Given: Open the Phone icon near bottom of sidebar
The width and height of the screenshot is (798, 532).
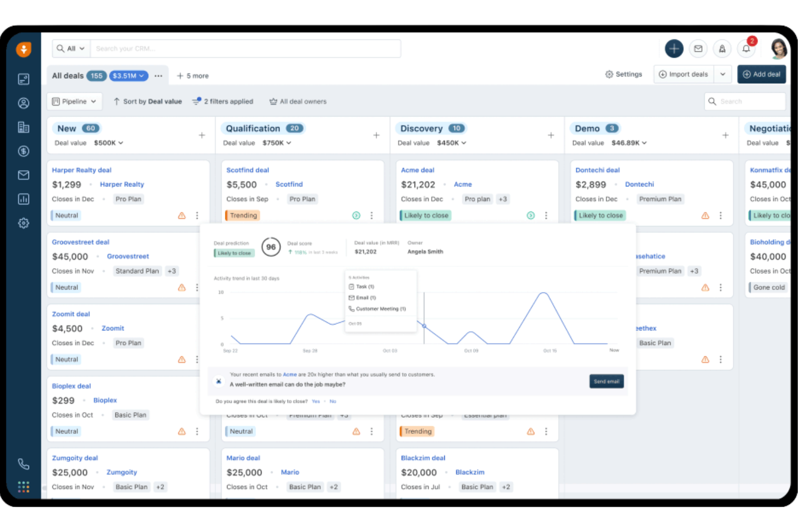Looking at the screenshot, I should pyautogui.click(x=23, y=464).
